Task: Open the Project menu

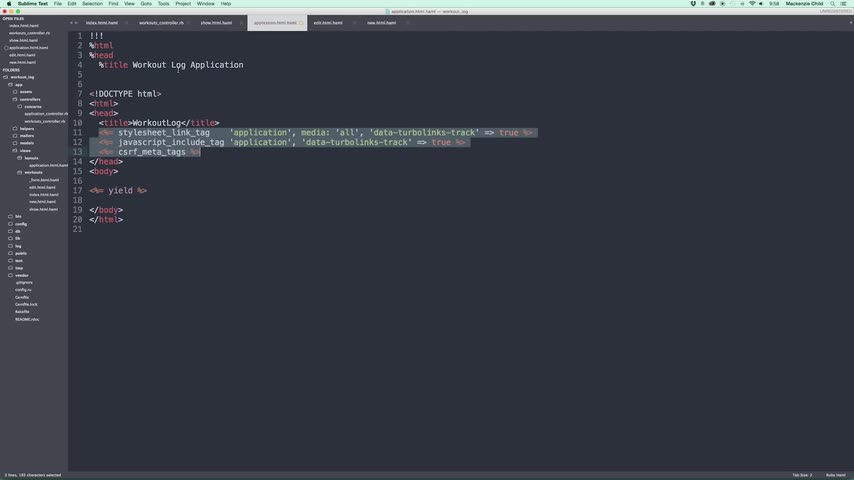Action: 183,4
